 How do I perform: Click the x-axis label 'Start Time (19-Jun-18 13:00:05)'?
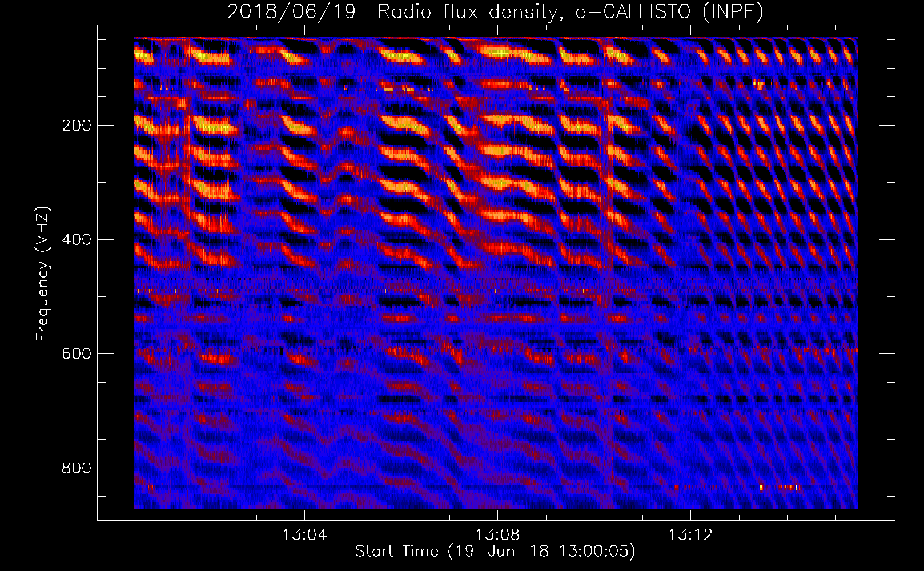point(495,552)
